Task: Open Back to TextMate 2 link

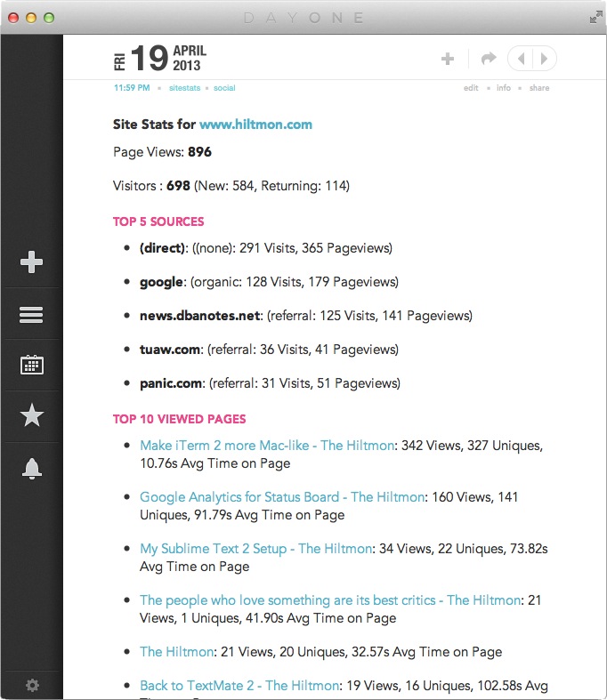Action: click(x=239, y=686)
